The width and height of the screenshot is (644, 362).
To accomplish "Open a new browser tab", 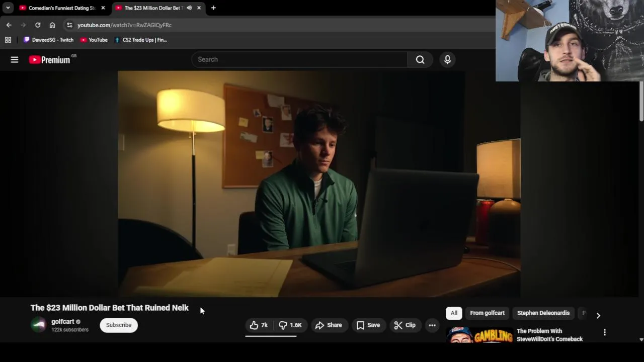I will pos(213,8).
